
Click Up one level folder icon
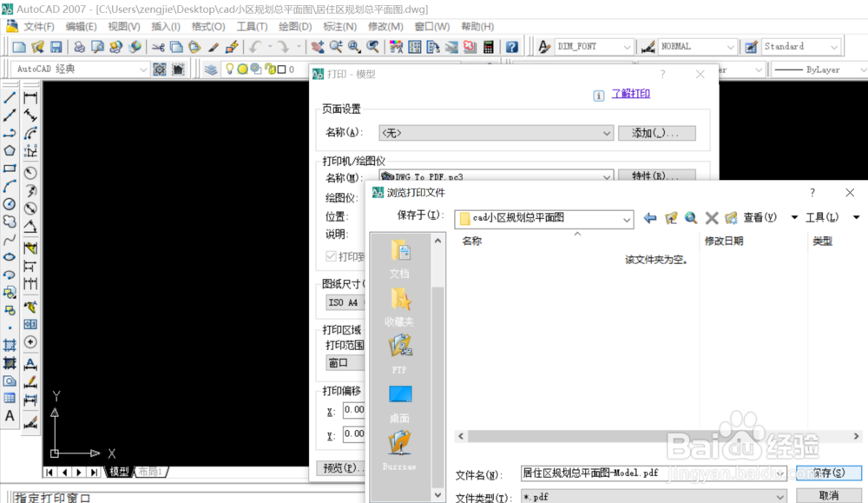pyautogui.click(x=671, y=218)
